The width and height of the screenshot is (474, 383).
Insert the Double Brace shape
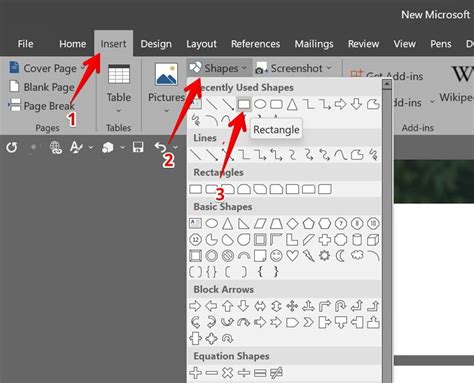(211, 272)
